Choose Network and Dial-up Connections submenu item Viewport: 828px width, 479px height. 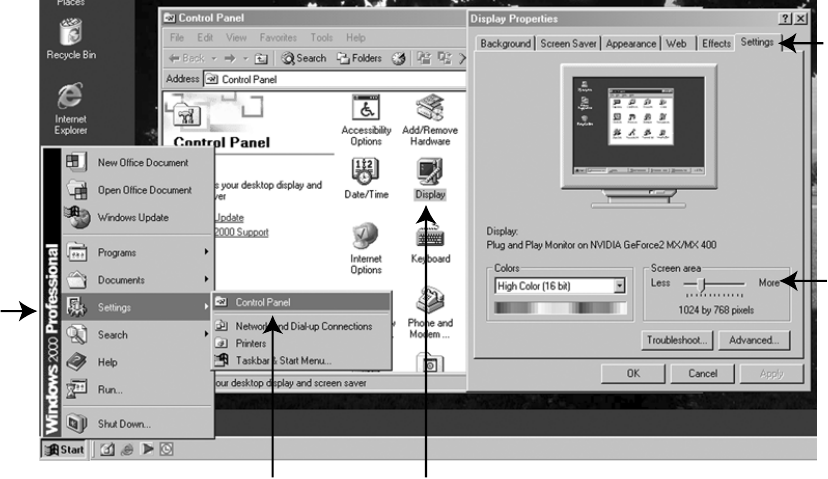(x=302, y=326)
